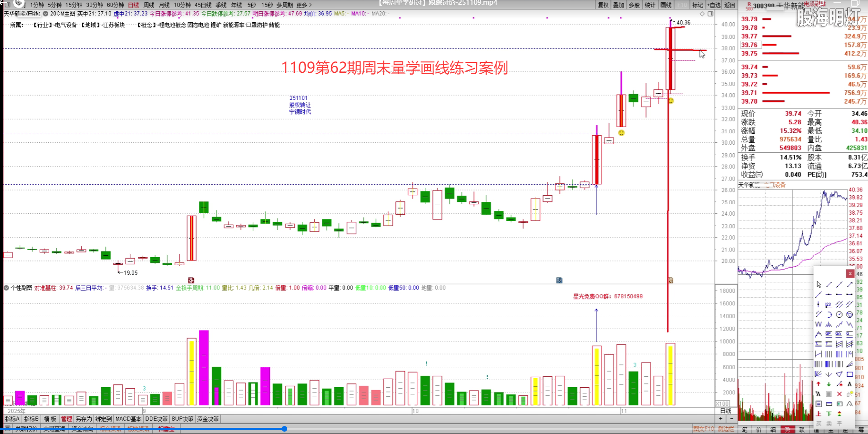The width and height of the screenshot is (868, 434).
Task: Select the text annotation (A) tool
Action: tap(849, 383)
